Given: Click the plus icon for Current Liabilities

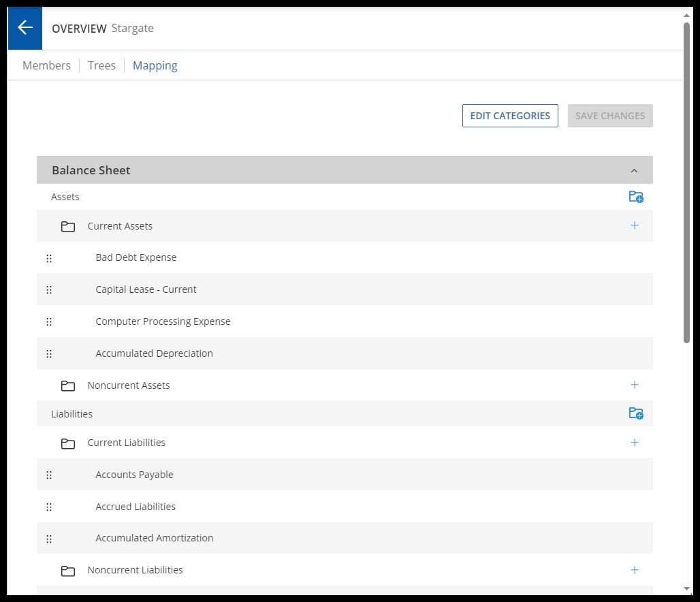Looking at the screenshot, I should [635, 443].
